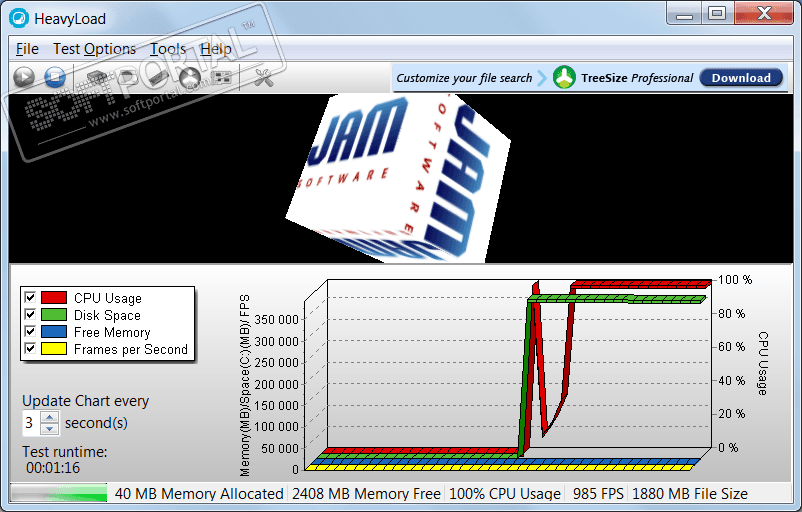Click the test runtime value 00:01:16

pyautogui.click(x=53, y=468)
